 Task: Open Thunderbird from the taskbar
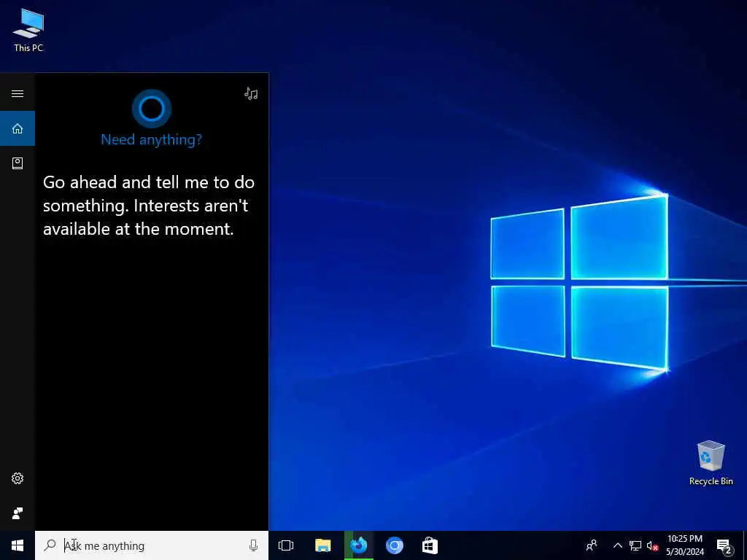pyautogui.click(x=359, y=545)
